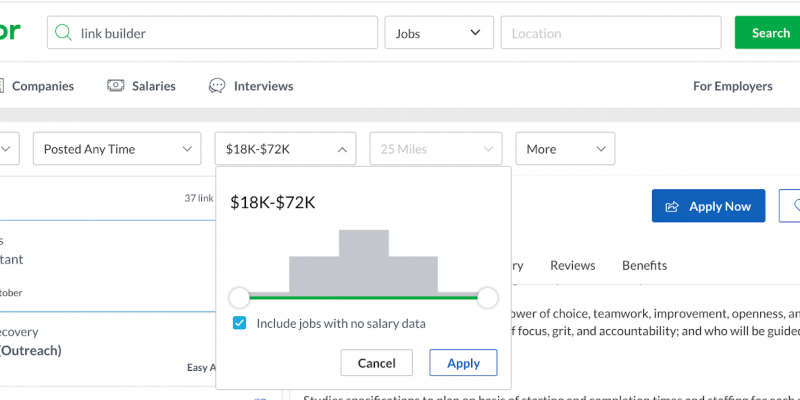The height and width of the screenshot is (400, 800).
Task: Expand the Posted Any Time filter
Action: click(116, 149)
